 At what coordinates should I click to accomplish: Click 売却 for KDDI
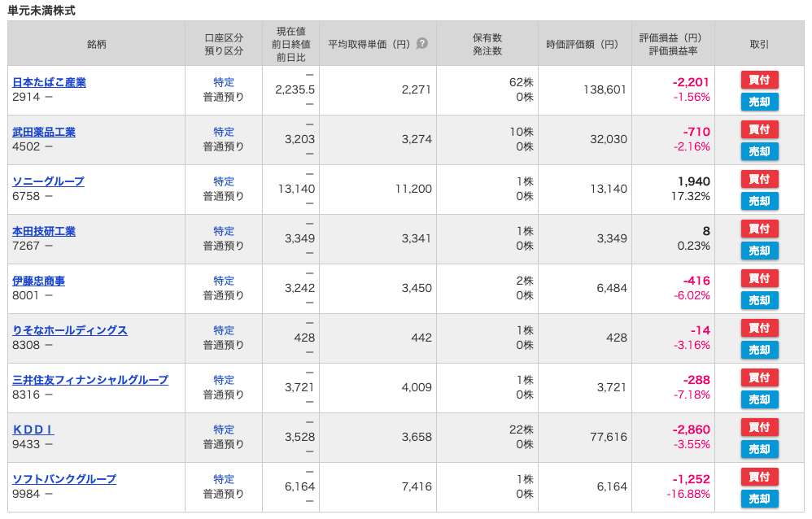[759, 449]
